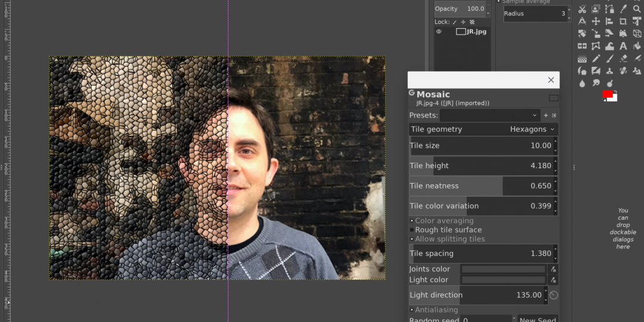This screenshot has width=644, height=322.
Task: Select the Rotate tool
Action: click(x=583, y=33)
